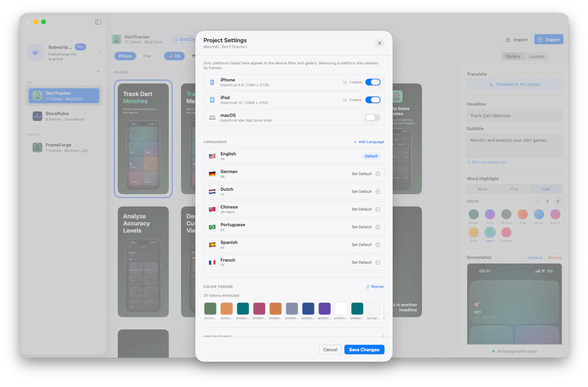This screenshot has width=588, height=387.
Task: Click the macOS laptop icon in settings
Action: (212, 118)
